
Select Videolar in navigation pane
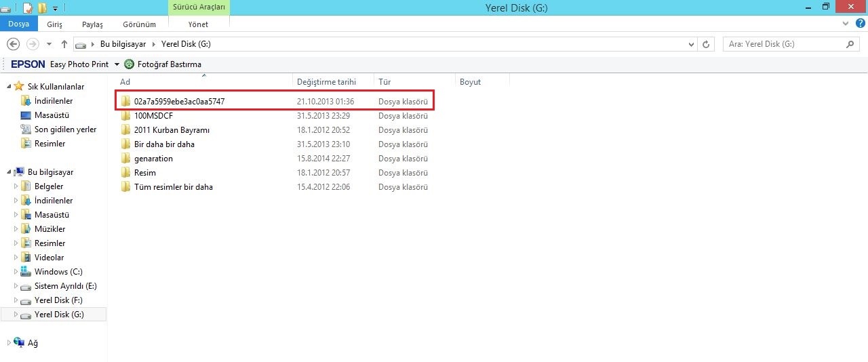coord(49,258)
